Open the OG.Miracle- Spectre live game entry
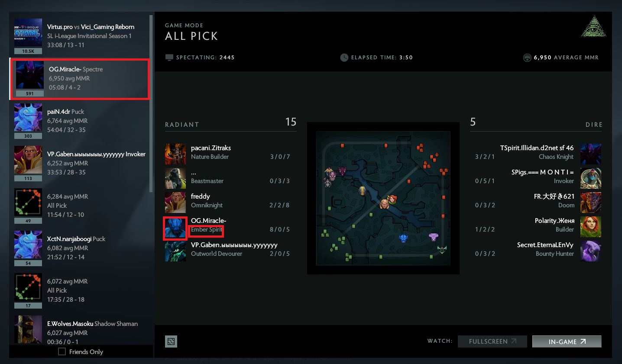Image resolution: width=622 pixels, height=364 pixels. point(80,79)
